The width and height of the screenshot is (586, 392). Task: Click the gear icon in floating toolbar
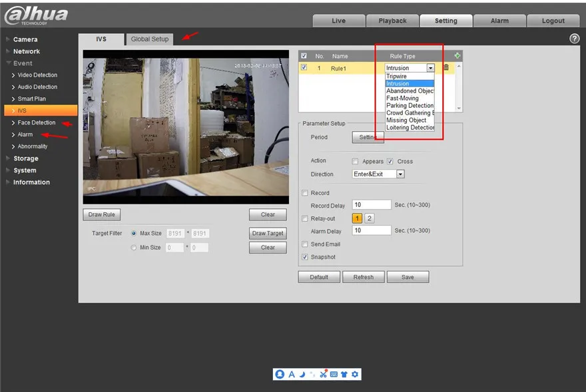tap(355, 375)
